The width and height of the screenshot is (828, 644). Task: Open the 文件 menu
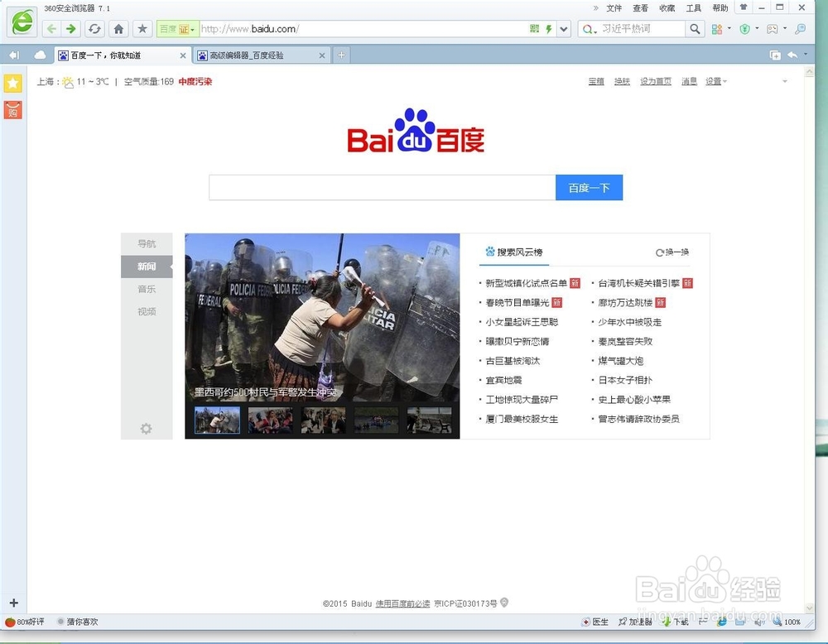[x=614, y=8]
